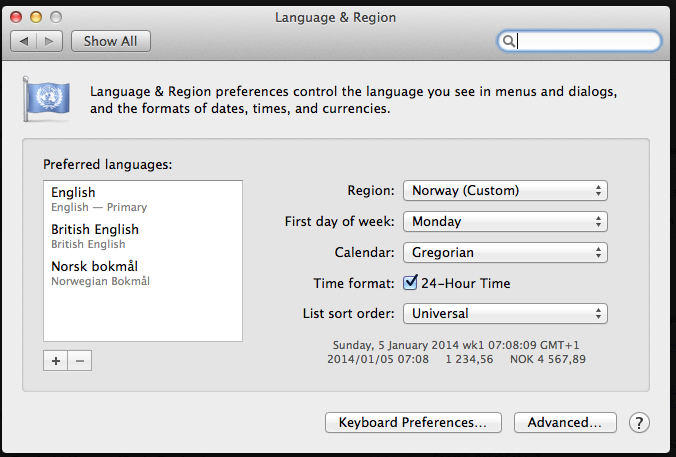Click the forward navigation arrow

click(50, 41)
